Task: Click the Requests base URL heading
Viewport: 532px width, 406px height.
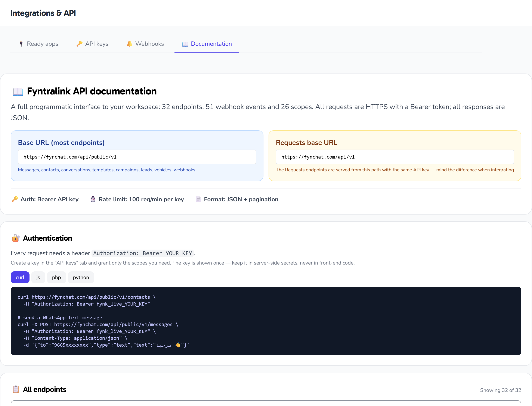Action: pos(307,143)
